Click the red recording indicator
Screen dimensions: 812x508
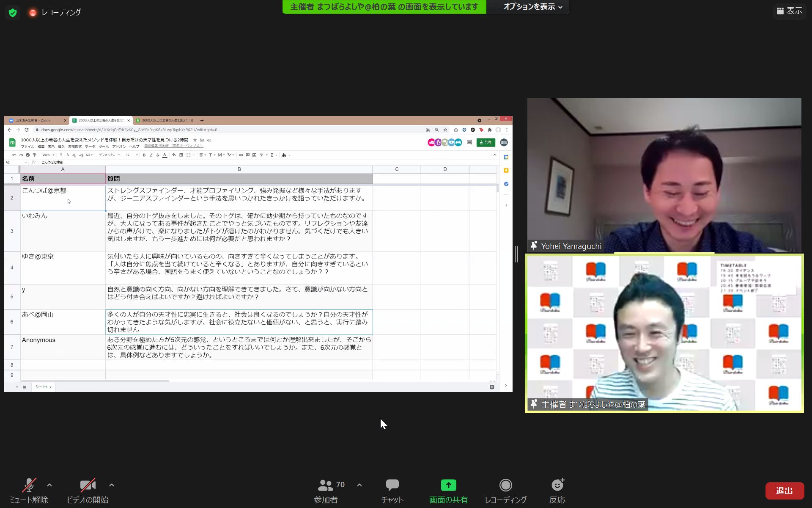pyautogui.click(x=33, y=13)
